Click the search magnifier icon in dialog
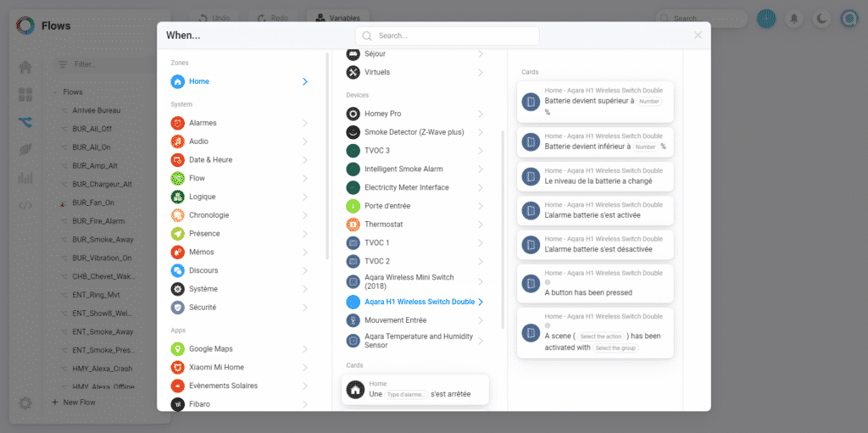868x433 pixels. coord(366,36)
